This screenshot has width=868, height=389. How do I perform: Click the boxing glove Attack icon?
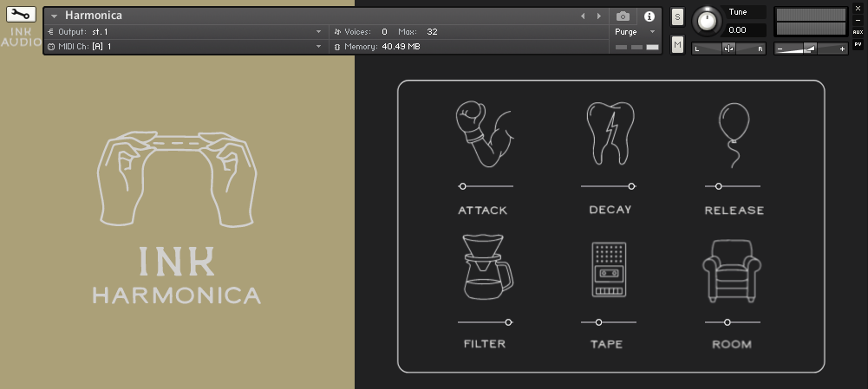click(x=482, y=135)
